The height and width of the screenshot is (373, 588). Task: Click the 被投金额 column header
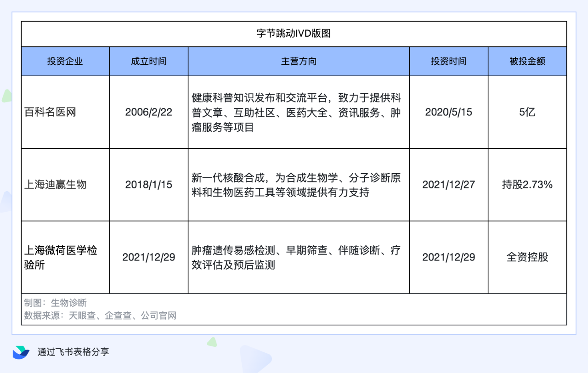(x=527, y=61)
